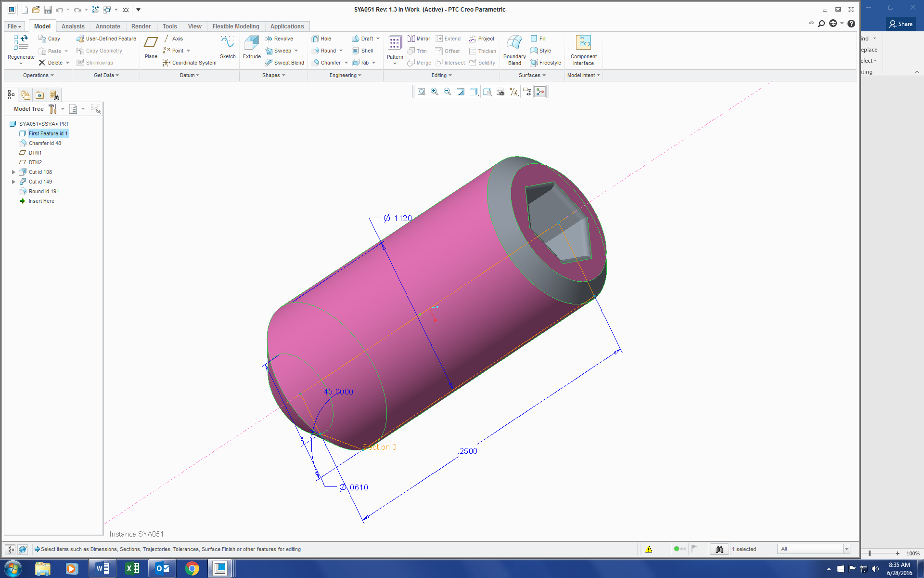
Task: Click the Extrude tool
Action: (251, 47)
